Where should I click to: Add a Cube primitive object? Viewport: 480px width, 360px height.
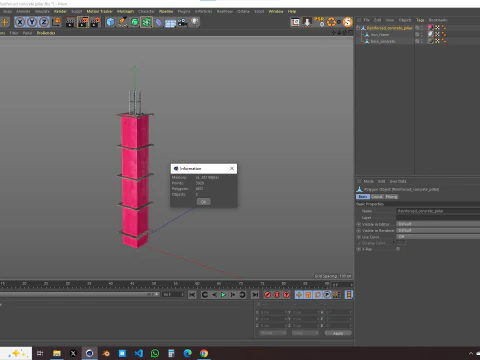click(110, 22)
